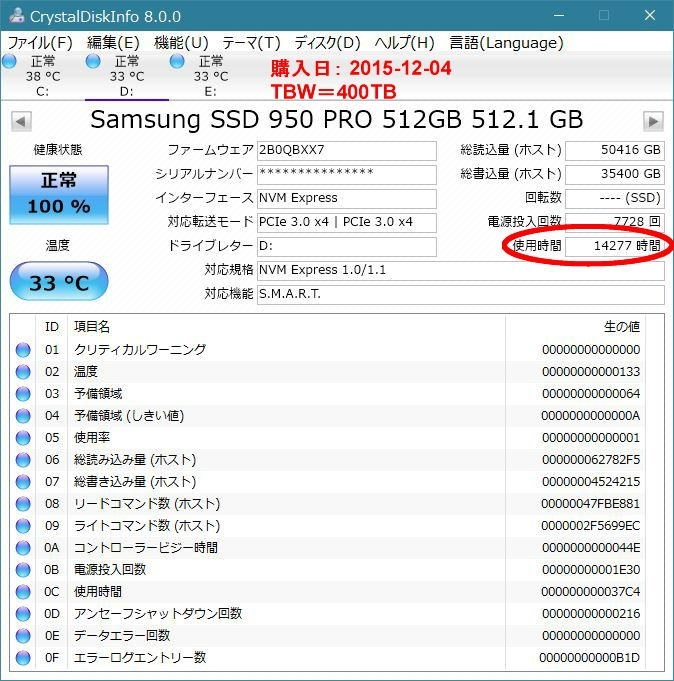Open the 言語(Language) menu

tap(506, 43)
